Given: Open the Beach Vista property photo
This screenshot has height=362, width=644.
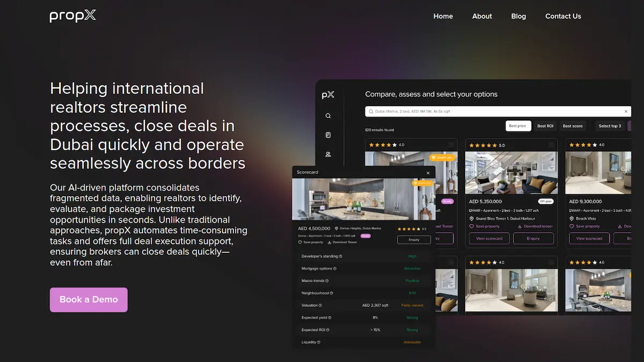Looking at the screenshot, I should point(598,173).
